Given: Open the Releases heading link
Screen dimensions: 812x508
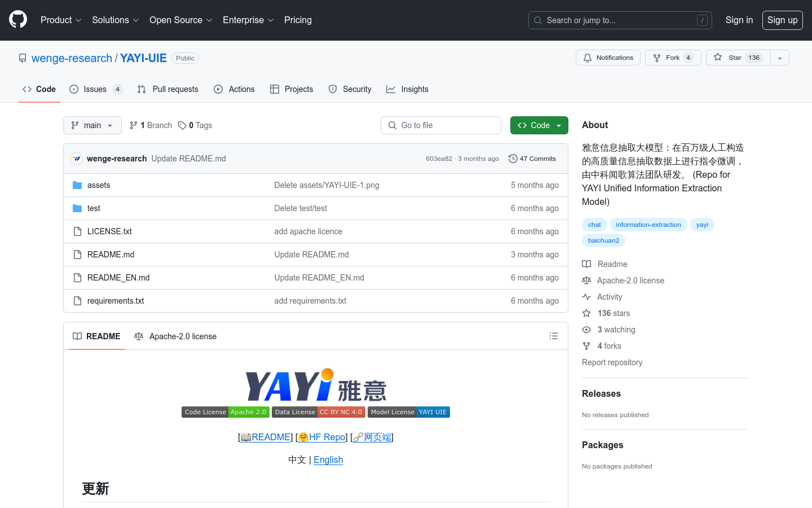Looking at the screenshot, I should 601,394.
